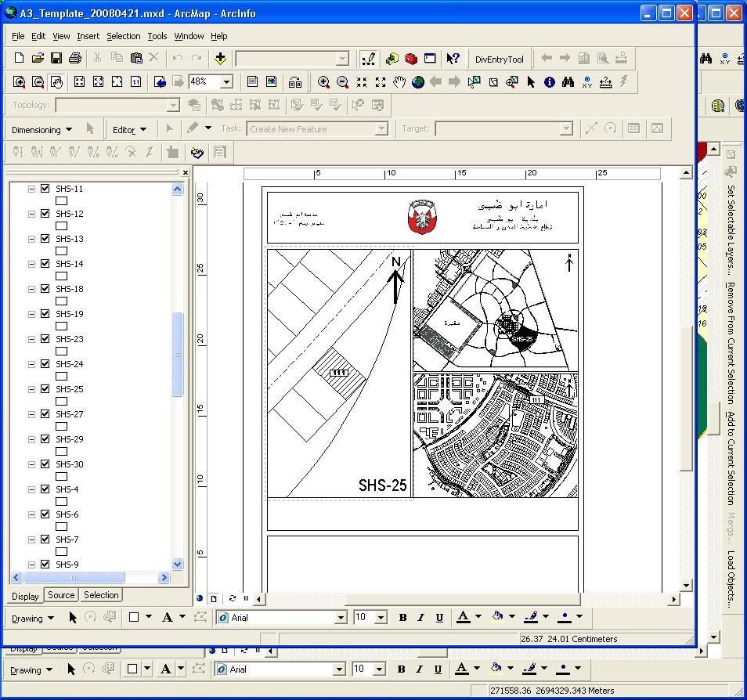Collapse the SHS-18 layer tree node
The width and height of the screenshot is (747, 700).
(x=32, y=289)
